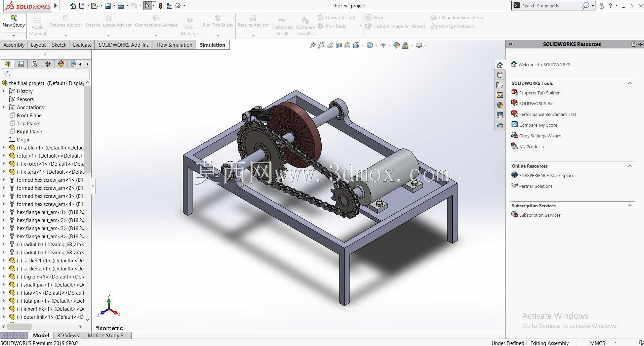Open Property Tab Builder link
Image resolution: width=644 pixels, height=346 pixels.
point(539,93)
